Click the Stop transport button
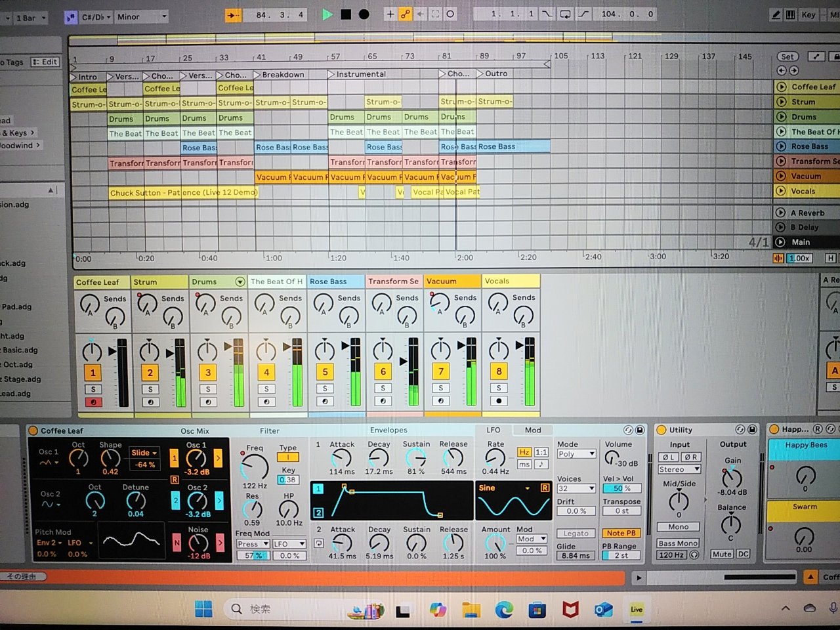 point(346,14)
